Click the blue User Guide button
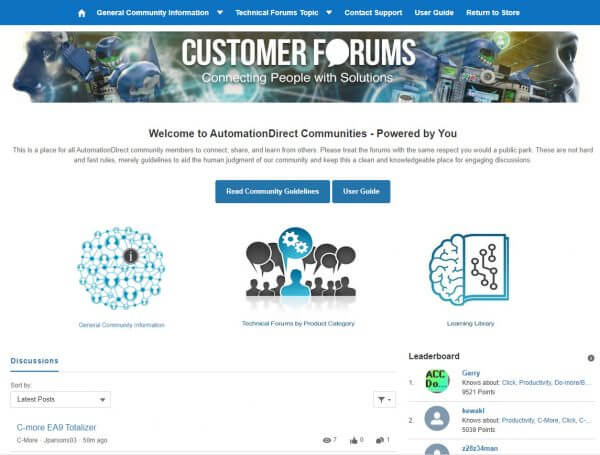This screenshot has height=455, width=600. pyautogui.click(x=361, y=191)
